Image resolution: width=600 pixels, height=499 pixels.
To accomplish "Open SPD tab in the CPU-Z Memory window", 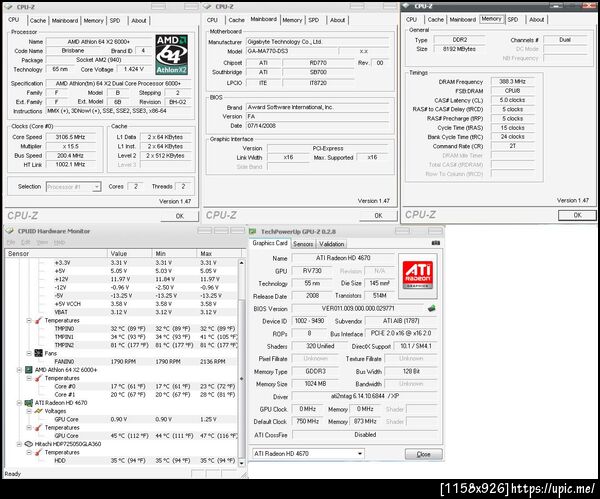I will pos(513,20).
